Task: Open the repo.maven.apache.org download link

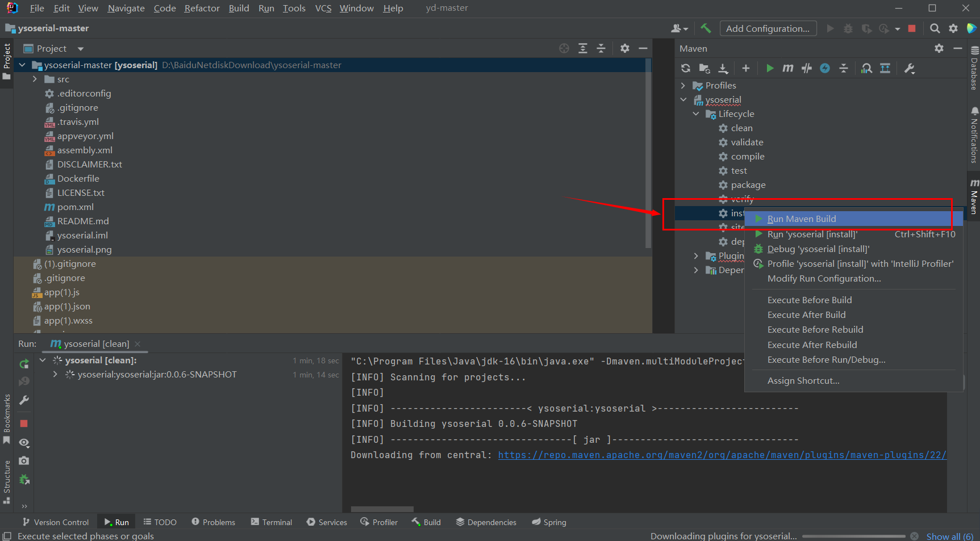Action: pyautogui.click(x=722, y=455)
